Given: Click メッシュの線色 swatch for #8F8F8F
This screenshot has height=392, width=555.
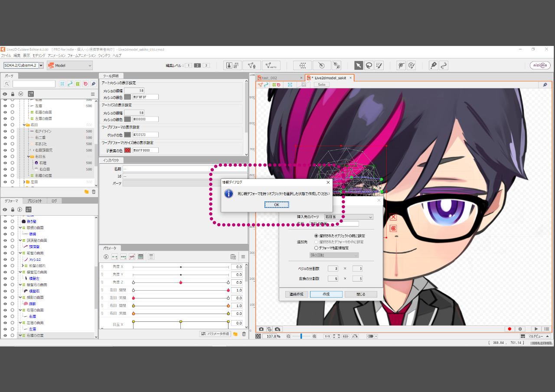Looking at the screenshot, I should 127,97.
